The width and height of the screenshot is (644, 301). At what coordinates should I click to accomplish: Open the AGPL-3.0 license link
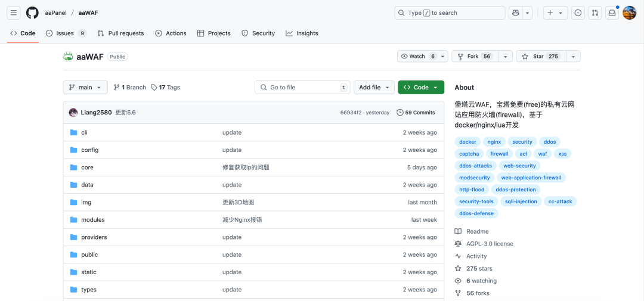coord(489,244)
